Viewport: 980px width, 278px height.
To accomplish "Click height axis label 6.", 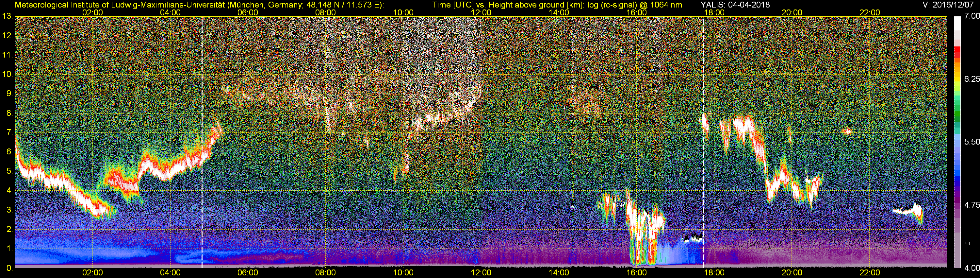I will coord(9,151).
